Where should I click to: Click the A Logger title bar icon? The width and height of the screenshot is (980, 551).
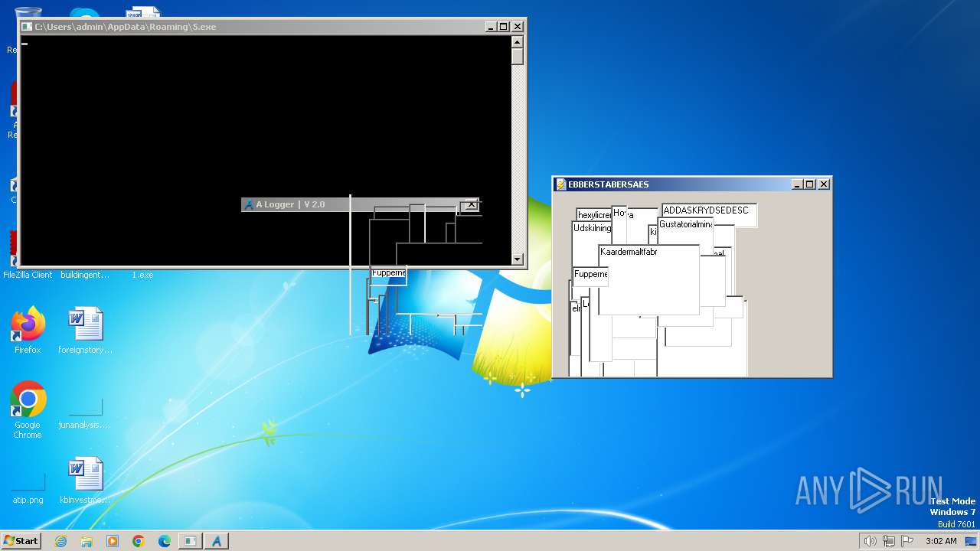249,204
